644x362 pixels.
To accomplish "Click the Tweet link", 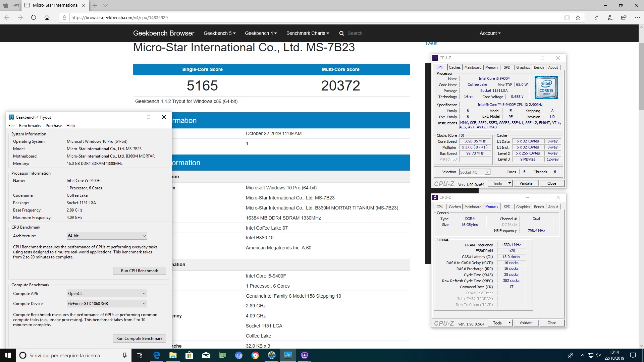I will click(431, 44).
